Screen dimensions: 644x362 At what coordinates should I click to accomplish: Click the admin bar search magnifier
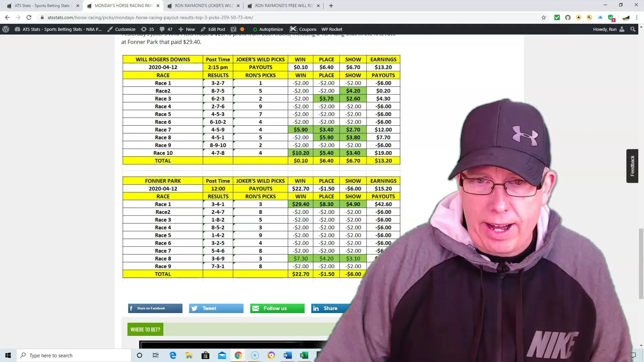pos(633,29)
